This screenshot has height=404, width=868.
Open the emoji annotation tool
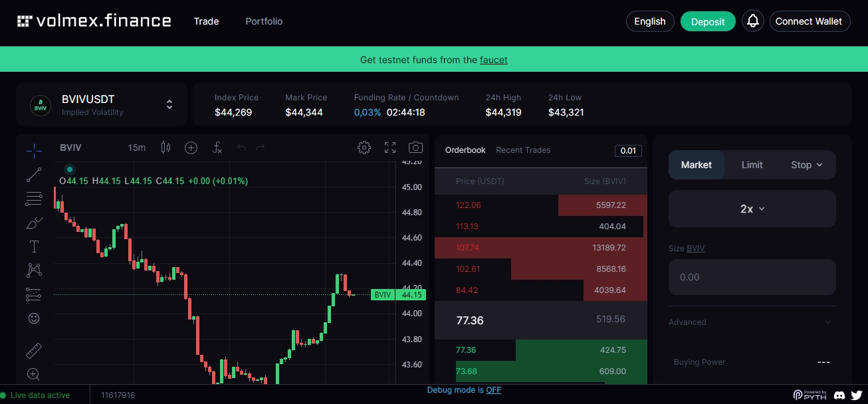[33, 318]
